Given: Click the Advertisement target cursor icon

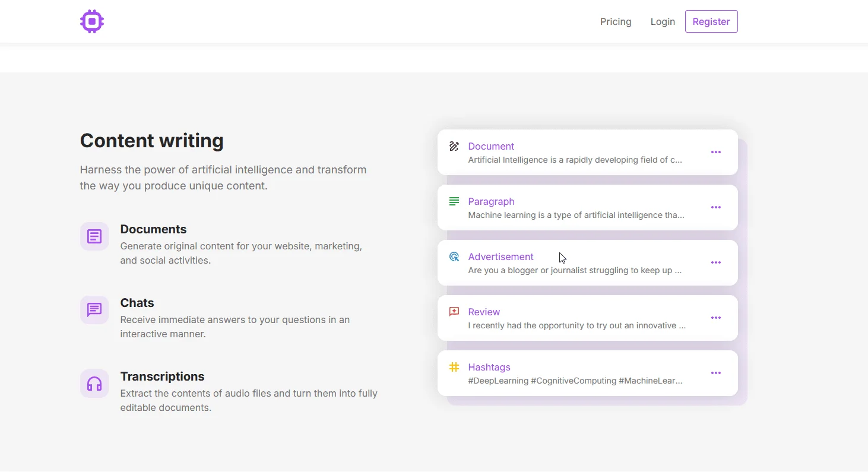Looking at the screenshot, I should tap(454, 256).
